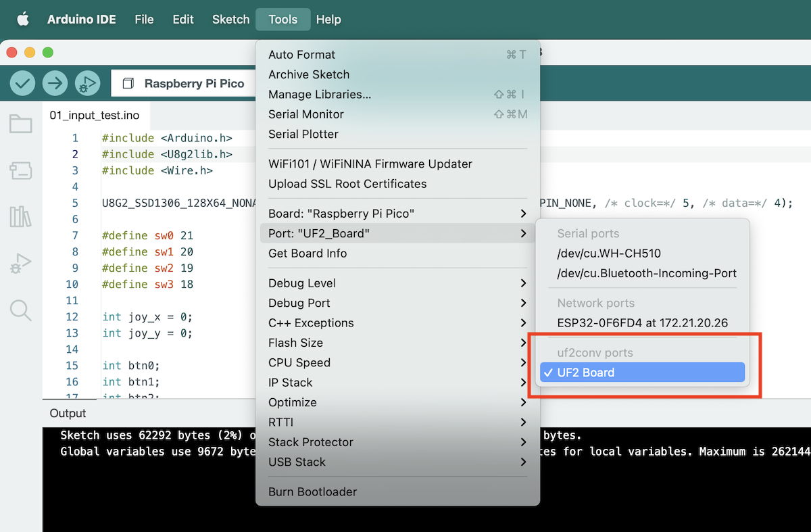
Task: Open the Debug sidebar panel icon
Action: pyautogui.click(x=20, y=264)
